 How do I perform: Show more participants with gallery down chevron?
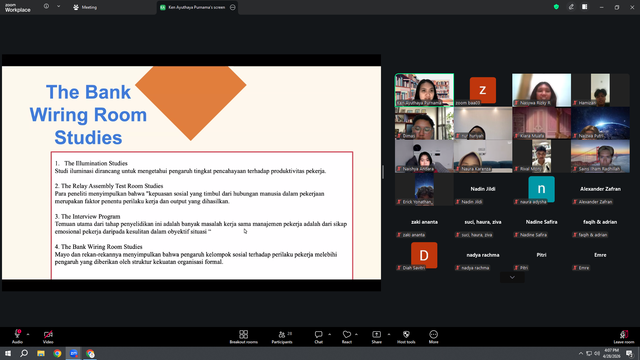[512, 278]
